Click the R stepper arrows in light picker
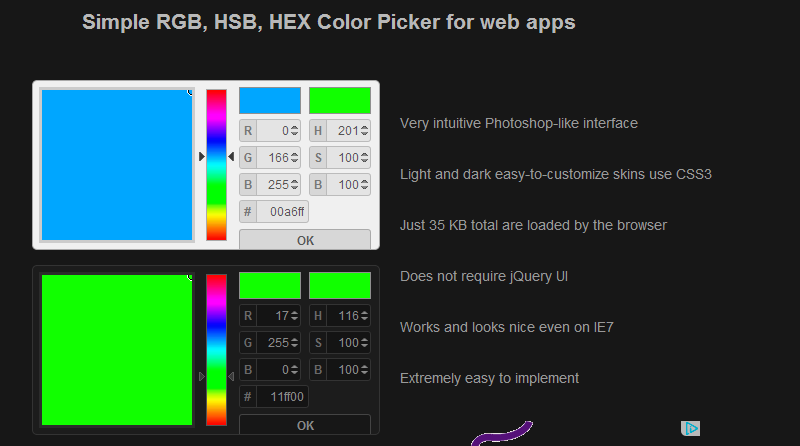 (295, 130)
